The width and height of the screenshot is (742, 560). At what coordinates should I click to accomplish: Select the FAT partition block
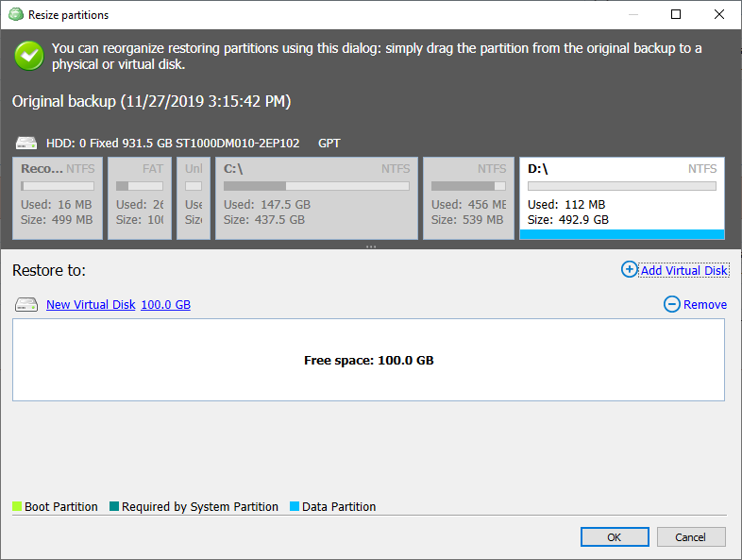[x=139, y=198]
